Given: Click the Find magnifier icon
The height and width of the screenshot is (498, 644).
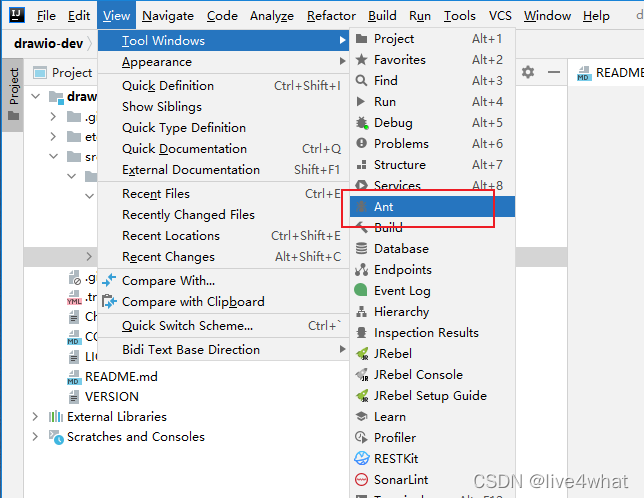Looking at the screenshot, I should pos(361,80).
